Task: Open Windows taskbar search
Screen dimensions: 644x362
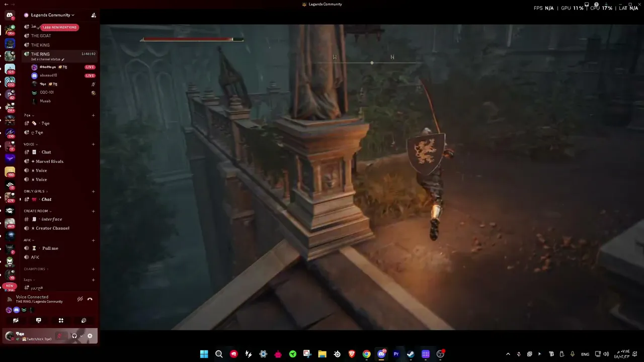Action: point(219,354)
